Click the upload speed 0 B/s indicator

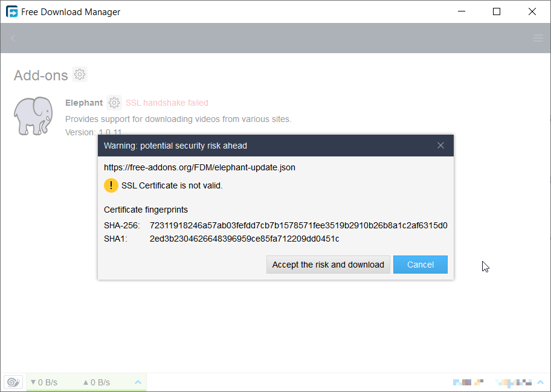[96, 382]
